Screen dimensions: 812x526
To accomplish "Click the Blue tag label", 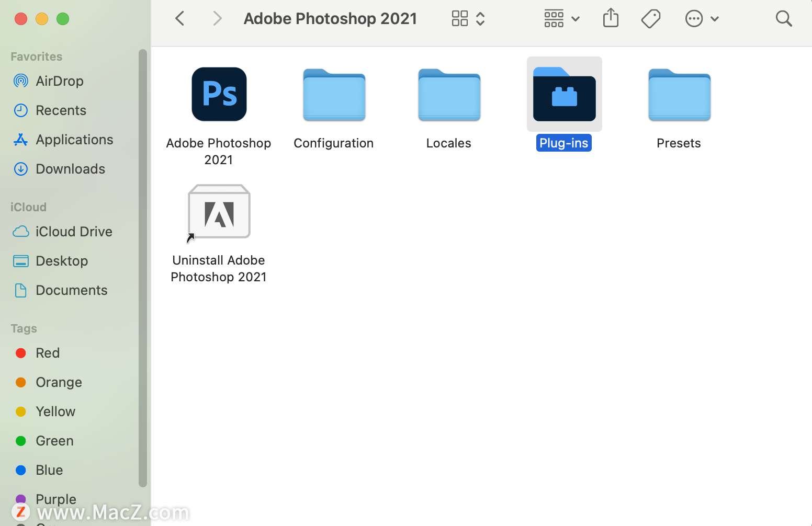I will (49, 470).
